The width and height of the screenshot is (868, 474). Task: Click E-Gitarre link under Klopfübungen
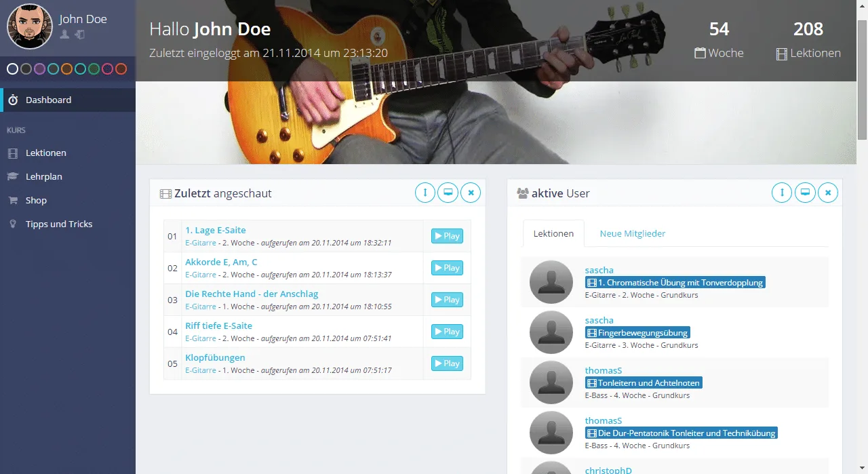201,370
